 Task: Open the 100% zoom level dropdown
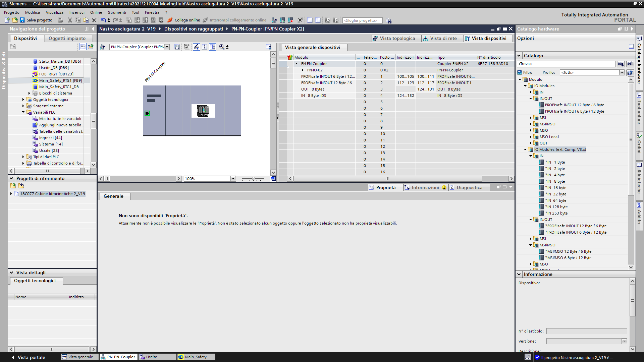[x=233, y=179]
